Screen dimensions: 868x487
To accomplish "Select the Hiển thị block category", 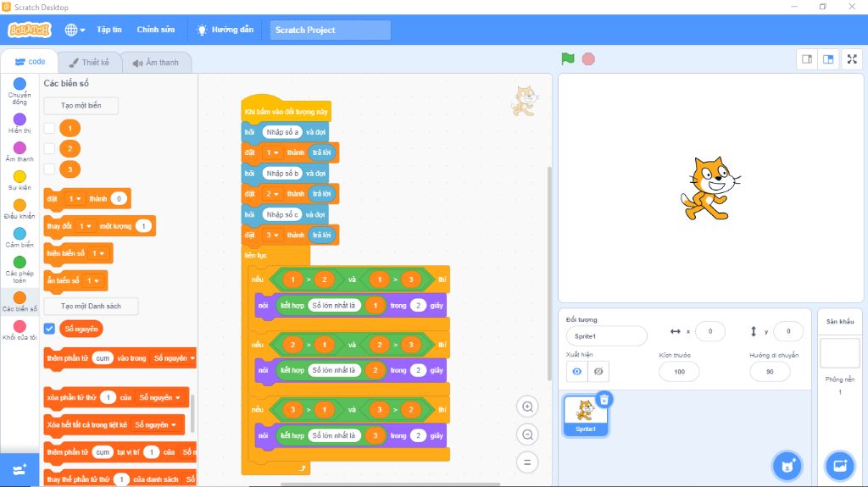I will [x=20, y=124].
